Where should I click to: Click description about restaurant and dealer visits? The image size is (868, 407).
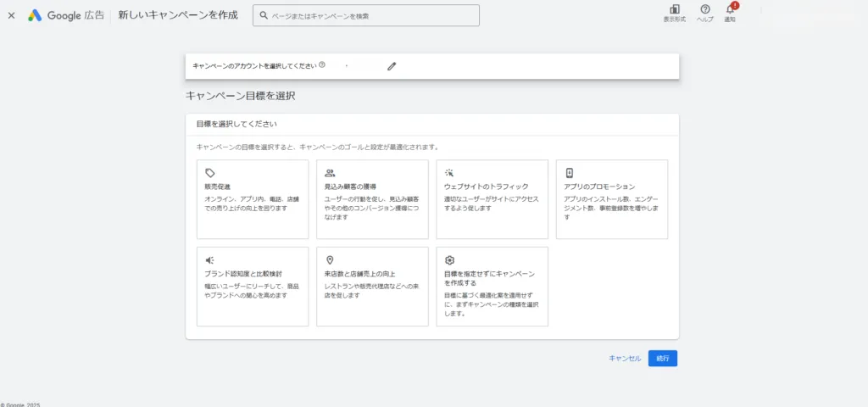pyautogui.click(x=370, y=292)
